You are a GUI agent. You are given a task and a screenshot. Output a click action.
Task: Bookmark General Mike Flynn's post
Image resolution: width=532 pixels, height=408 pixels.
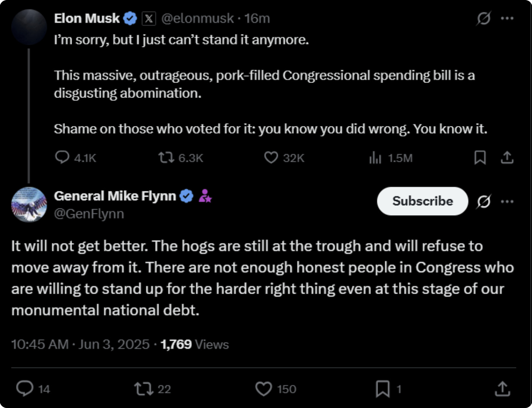[x=383, y=389]
